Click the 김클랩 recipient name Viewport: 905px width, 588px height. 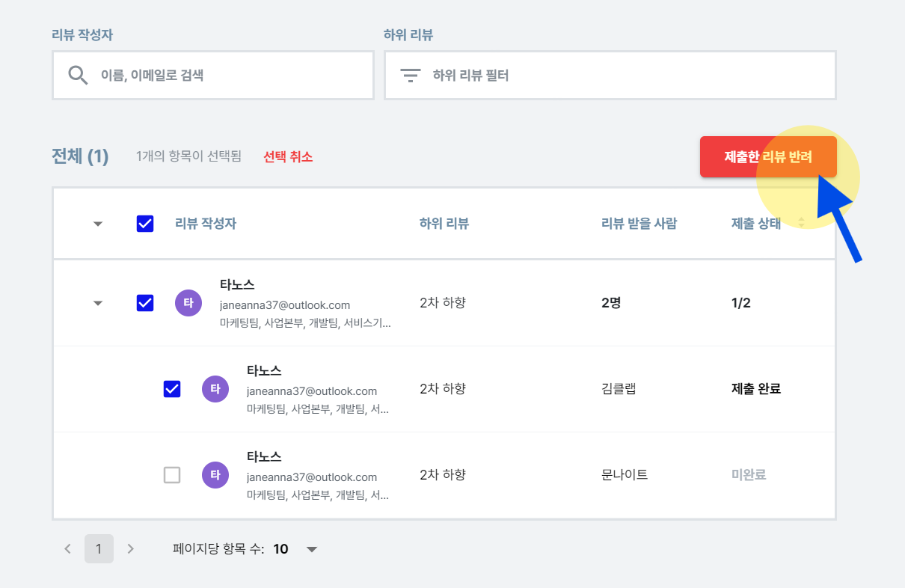[619, 389]
